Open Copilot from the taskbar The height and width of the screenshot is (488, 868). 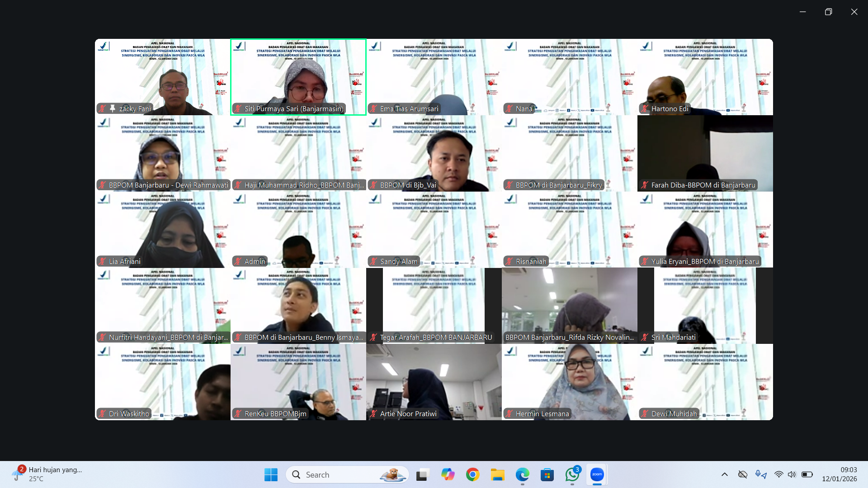point(448,474)
